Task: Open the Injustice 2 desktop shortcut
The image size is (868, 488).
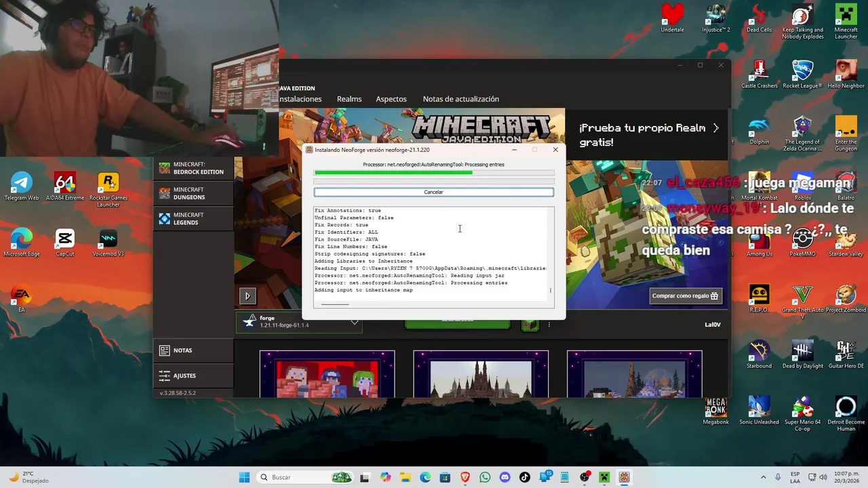Action: click(715, 18)
